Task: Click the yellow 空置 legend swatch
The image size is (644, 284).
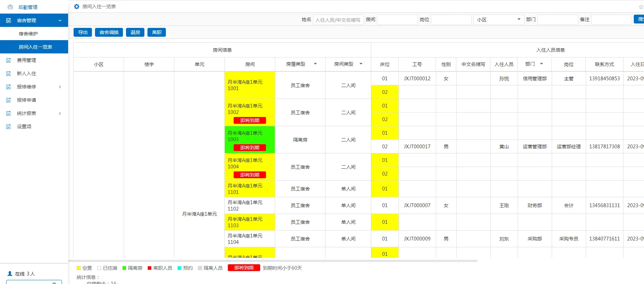Action: 79,268
